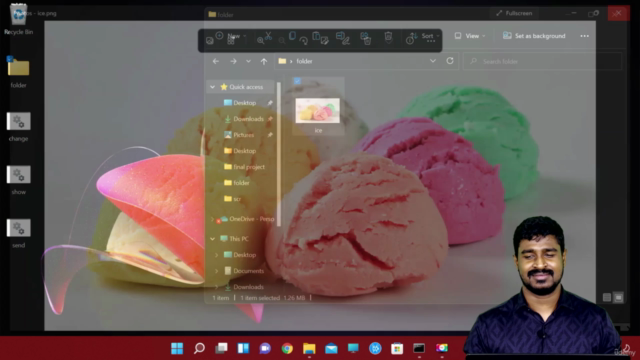The image size is (640, 360).
Task: Open the address bar history dropdown
Action: pyautogui.click(x=433, y=61)
